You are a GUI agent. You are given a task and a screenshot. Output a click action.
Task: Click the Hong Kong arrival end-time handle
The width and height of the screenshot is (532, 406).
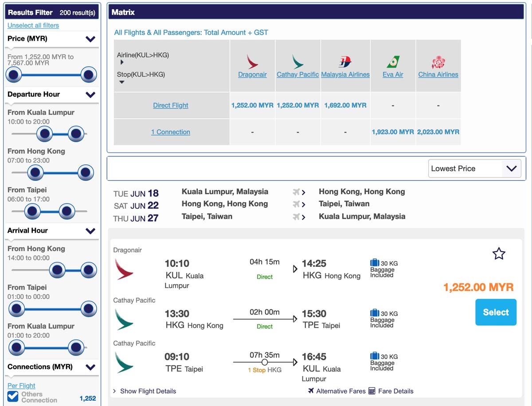pyautogui.click(x=89, y=269)
